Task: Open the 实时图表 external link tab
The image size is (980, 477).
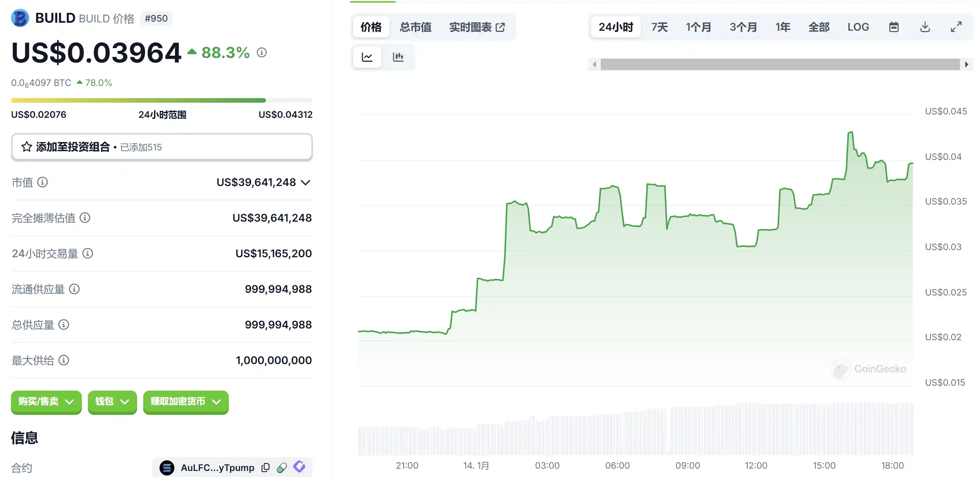Action: (x=477, y=27)
